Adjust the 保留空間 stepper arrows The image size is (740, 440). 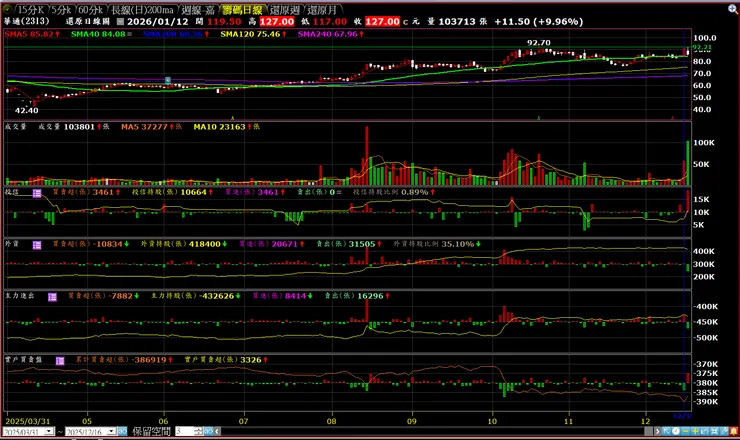coord(199,432)
